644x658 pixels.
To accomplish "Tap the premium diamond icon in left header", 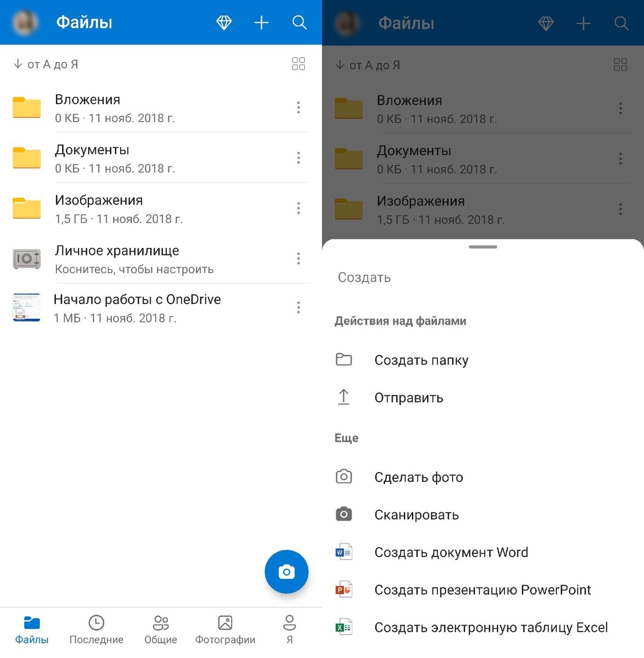I will coord(224,22).
